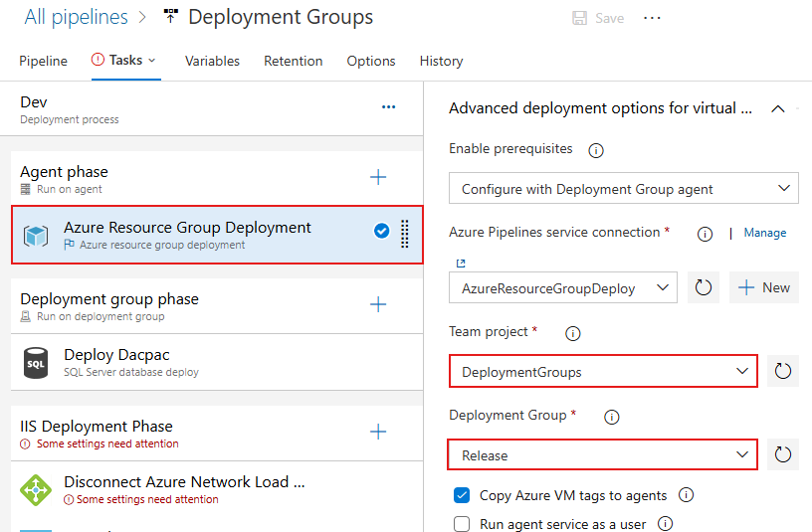Image resolution: width=812 pixels, height=532 pixels.
Task: Collapse the Advanced deployment options section
Action: (778, 108)
